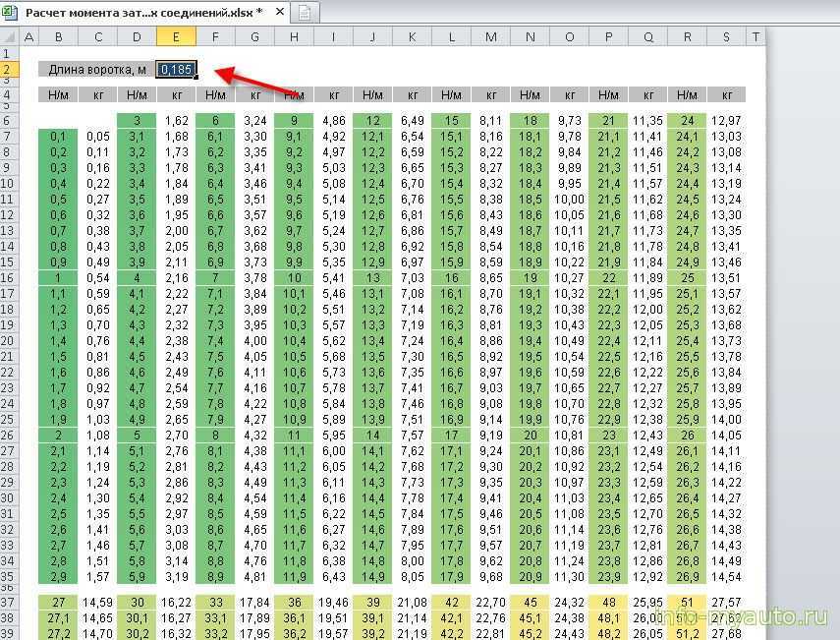The width and height of the screenshot is (840, 640).
Task: Select cell with value 19,57
Action: (334, 633)
